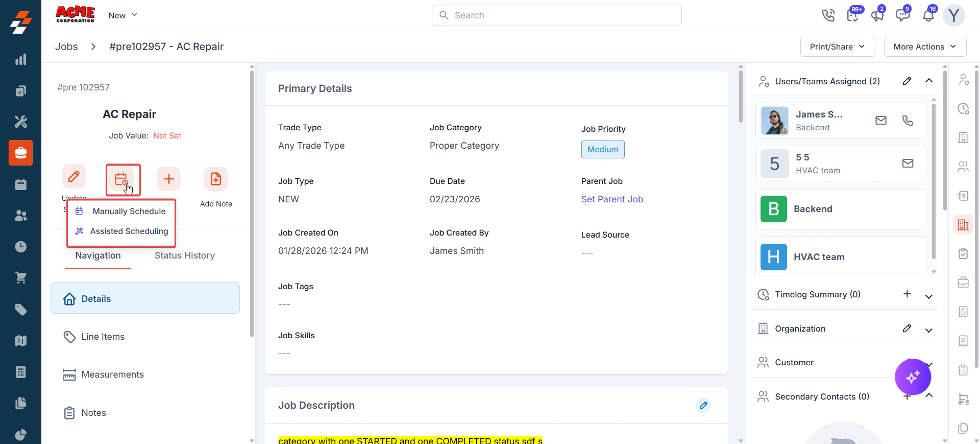Call James S. via phone icon

click(x=908, y=121)
